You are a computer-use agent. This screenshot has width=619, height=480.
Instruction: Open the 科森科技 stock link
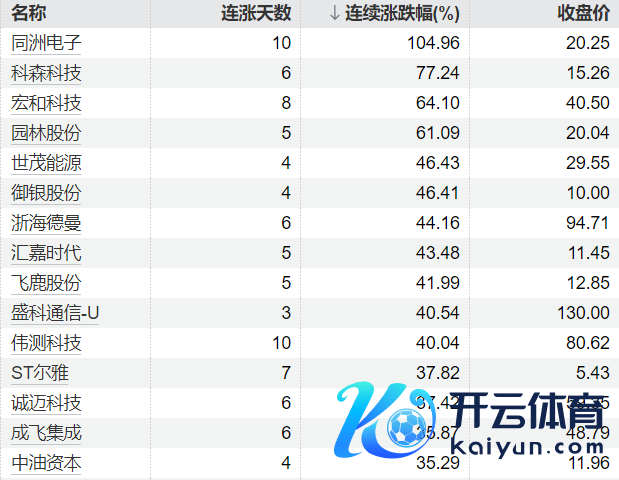click(46, 73)
